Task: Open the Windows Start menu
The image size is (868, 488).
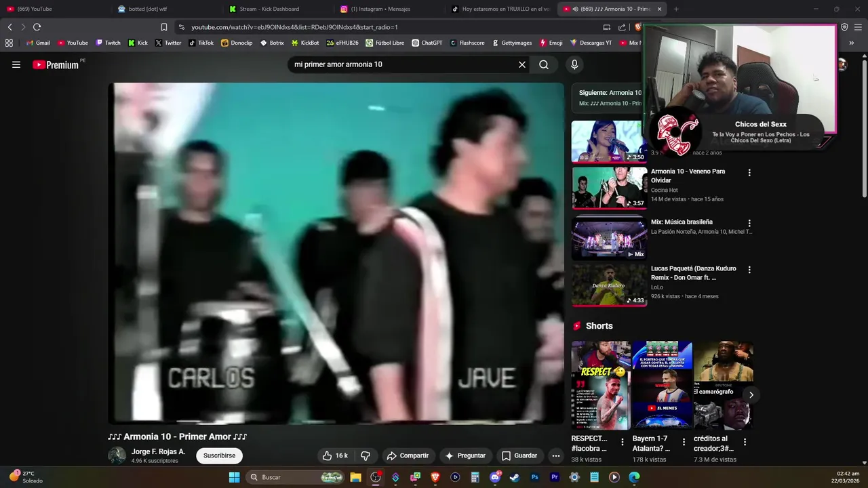Action: [x=234, y=477]
